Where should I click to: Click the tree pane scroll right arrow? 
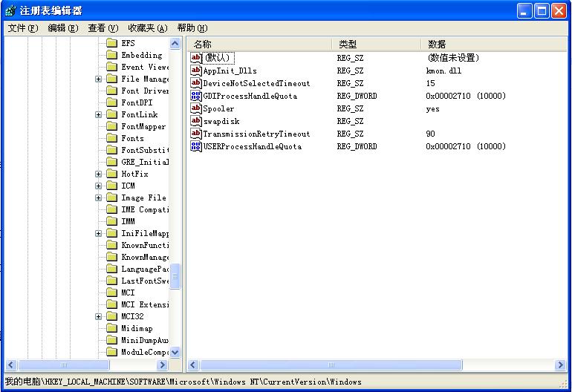[163, 365]
